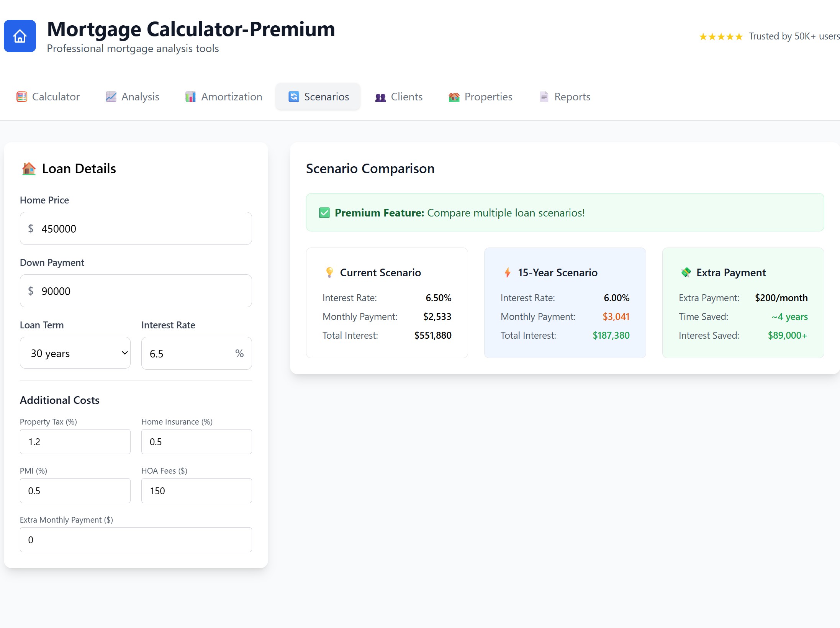Click the Reports document icon

tap(544, 97)
